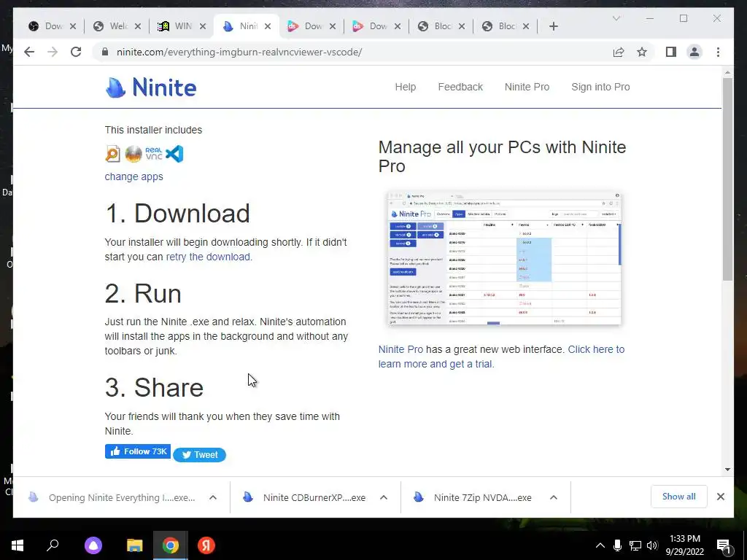Open Yandex browser from the taskbar

tap(206, 545)
